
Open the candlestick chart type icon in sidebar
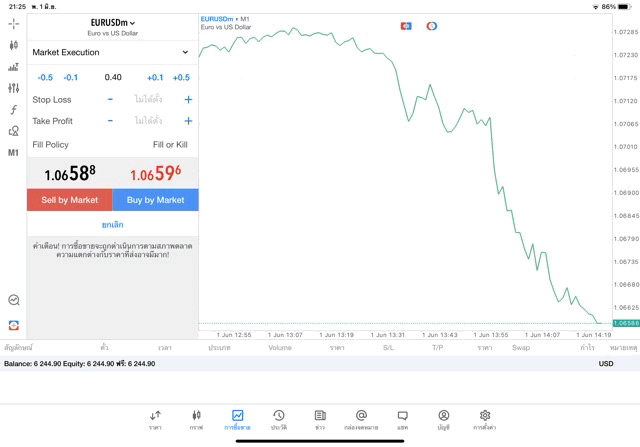pos(13,45)
